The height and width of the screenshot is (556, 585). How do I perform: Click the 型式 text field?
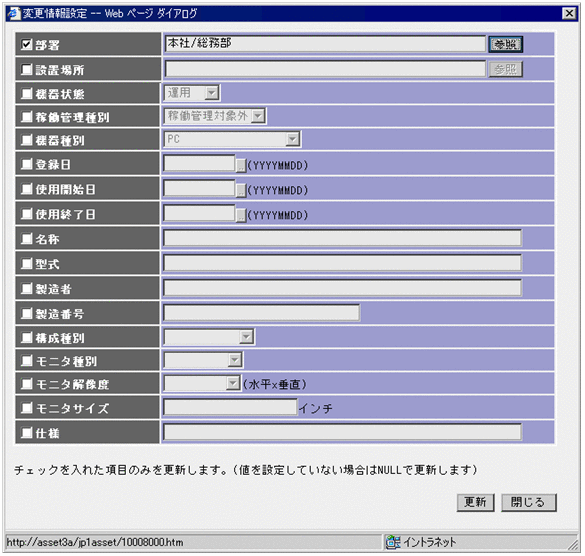click(x=342, y=263)
